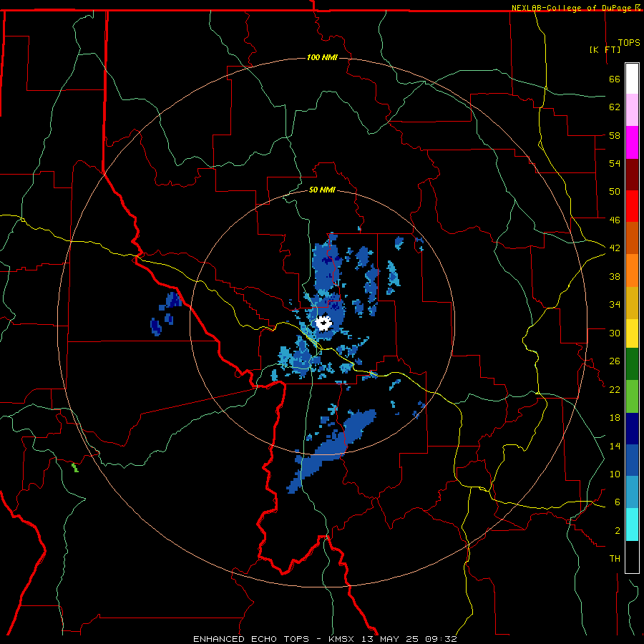Click the dark orange legend swatch
The image size is (644, 644).
click(x=632, y=238)
